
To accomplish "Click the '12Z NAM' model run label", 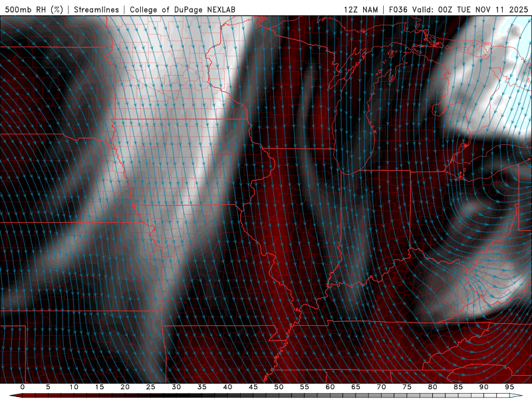I will tap(360, 9).
